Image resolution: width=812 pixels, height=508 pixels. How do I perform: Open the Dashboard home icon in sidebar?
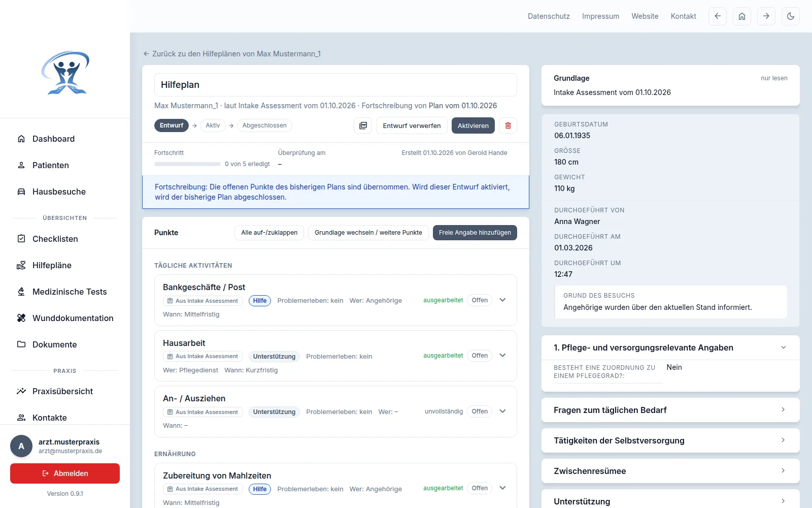(21, 139)
